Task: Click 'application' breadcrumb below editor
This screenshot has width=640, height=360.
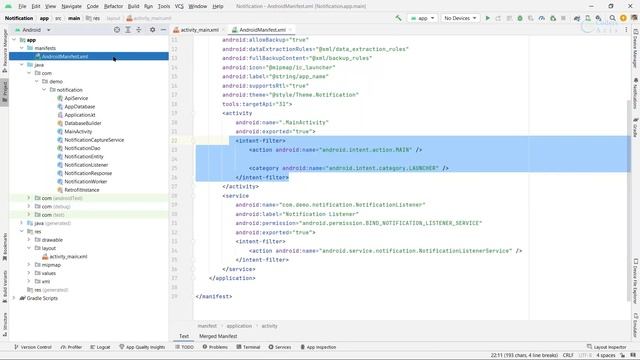Action: click(x=239, y=326)
